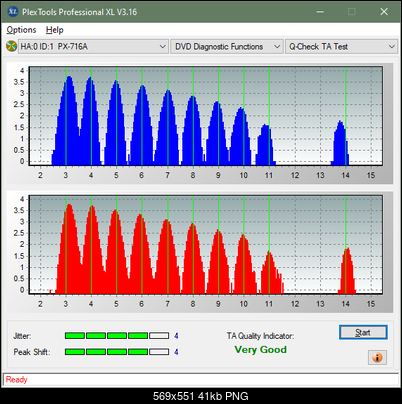402x404 pixels.
Task: Close the PlexTools Professional window
Action: click(384, 12)
